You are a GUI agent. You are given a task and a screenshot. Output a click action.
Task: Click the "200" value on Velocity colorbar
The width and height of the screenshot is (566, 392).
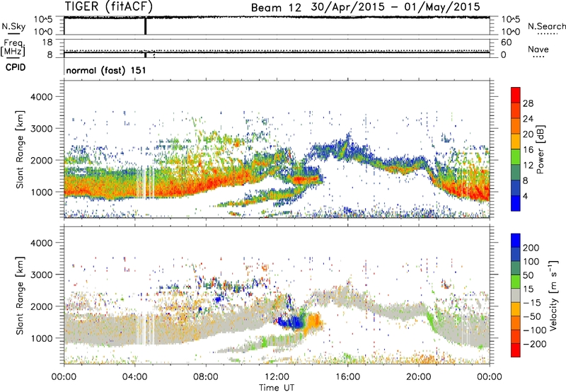(531, 248)
